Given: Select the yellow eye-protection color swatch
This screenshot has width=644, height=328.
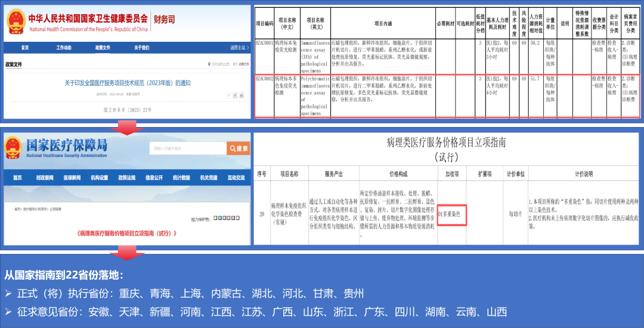Looking at the screenshot, I should pyautogui.click(x=216, y=219).
